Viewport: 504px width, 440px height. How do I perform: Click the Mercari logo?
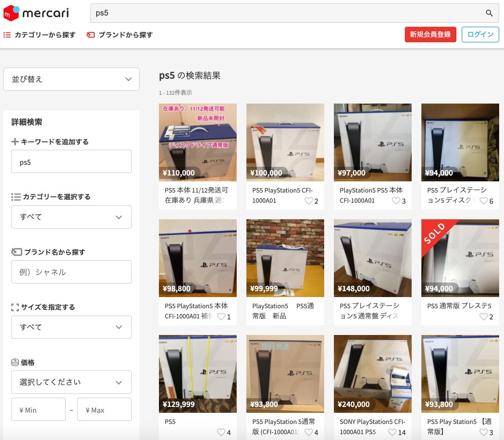(x=36, y=13)
